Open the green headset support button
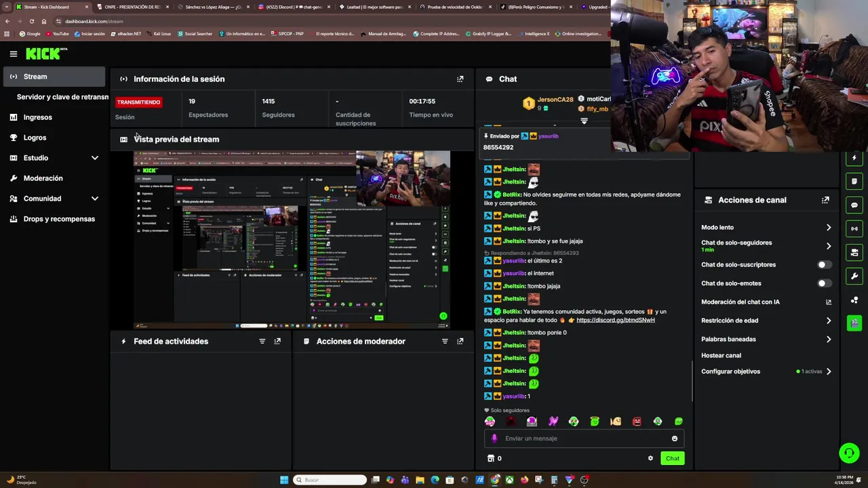Viewport: 868px width, 488px height. coord(849,453)
